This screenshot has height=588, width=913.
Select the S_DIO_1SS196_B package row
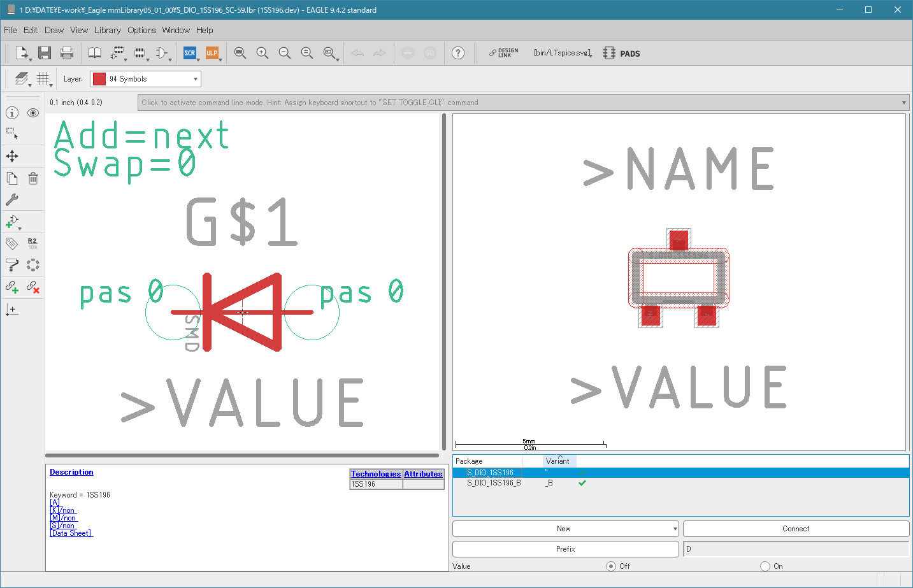[680, 483]
